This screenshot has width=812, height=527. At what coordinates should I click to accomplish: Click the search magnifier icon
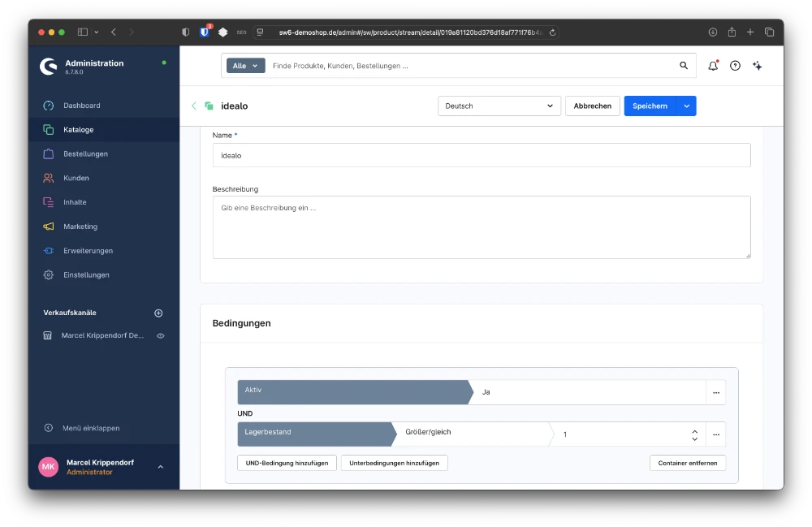point(684,66)
